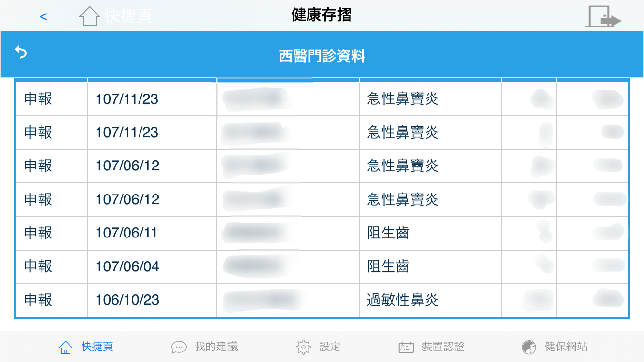Open the 阻生齒 record dated 107/06/11
644x362 pixels.
tap(388, 233)
